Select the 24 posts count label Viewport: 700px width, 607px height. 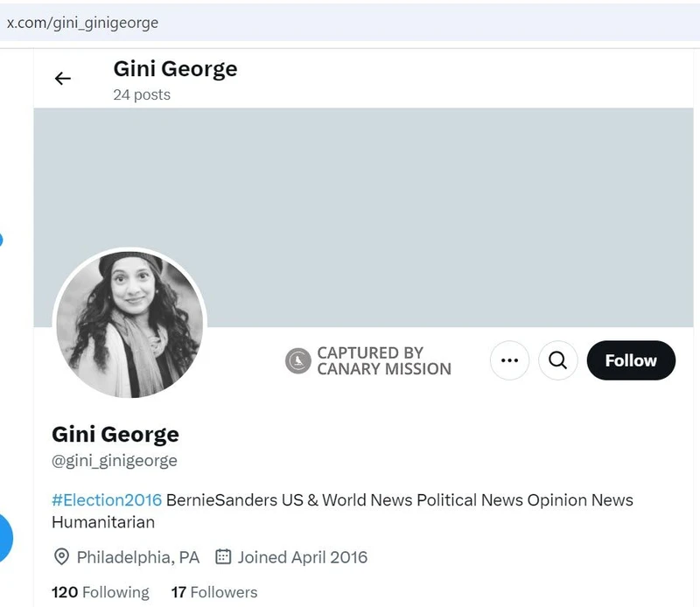pos(142,94)
